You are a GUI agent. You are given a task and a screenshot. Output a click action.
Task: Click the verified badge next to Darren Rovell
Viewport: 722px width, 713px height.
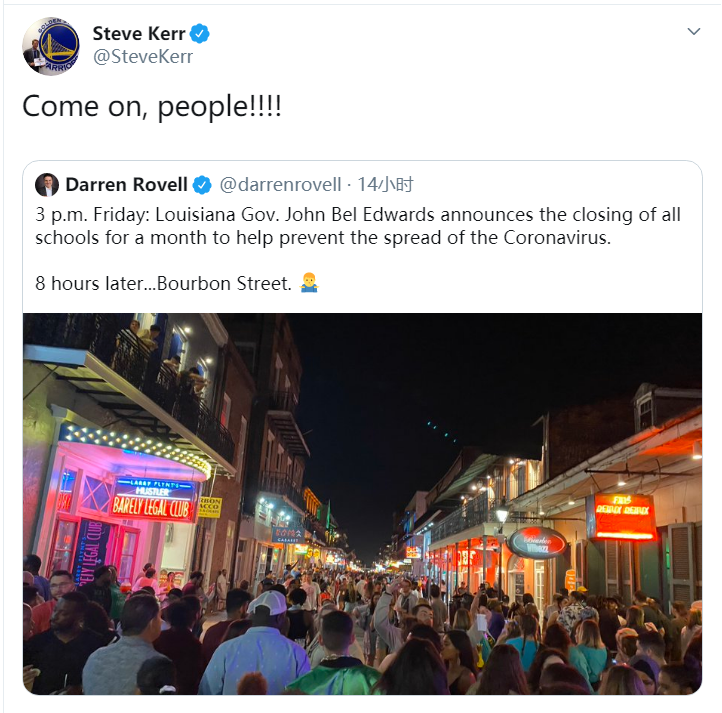pyautogui.click(x=202, y=185)
